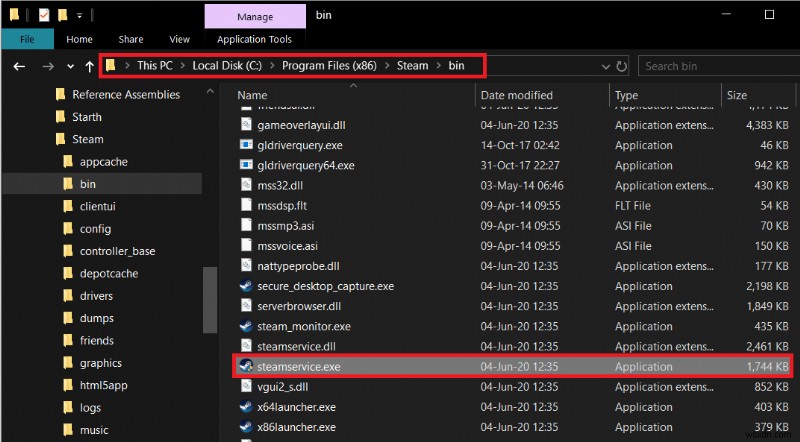Expand chevron after Program Files (x86)
Viewport: 800px width, 442px height.
pos(387,66)
